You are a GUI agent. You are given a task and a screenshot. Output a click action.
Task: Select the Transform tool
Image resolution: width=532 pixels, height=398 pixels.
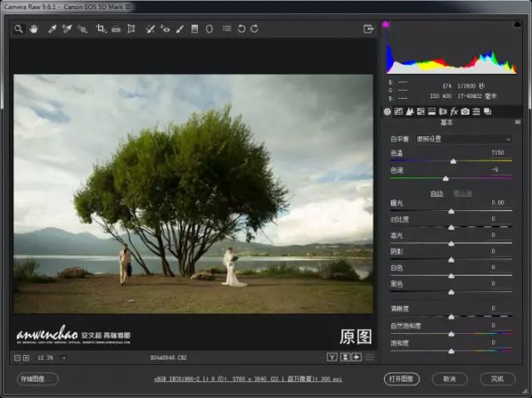131,29
